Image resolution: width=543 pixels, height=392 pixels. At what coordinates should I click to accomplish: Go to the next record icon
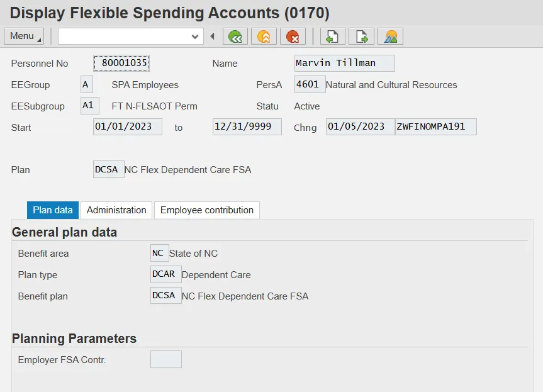[x=362, y=36]
